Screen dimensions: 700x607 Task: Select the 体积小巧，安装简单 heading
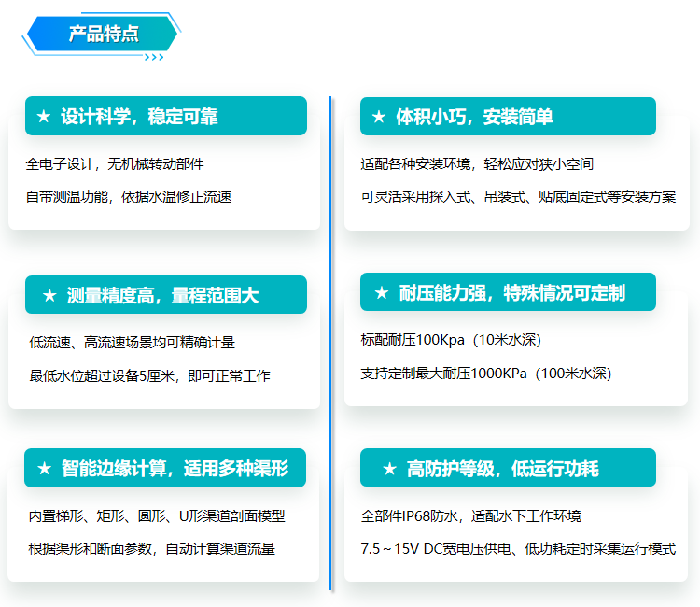[x=474, y=117]
